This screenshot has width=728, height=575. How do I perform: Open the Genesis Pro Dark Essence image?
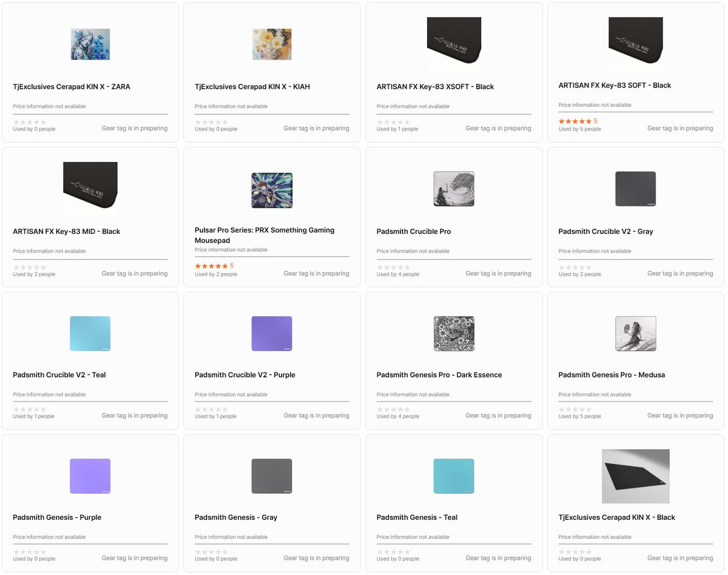(454, 333)
